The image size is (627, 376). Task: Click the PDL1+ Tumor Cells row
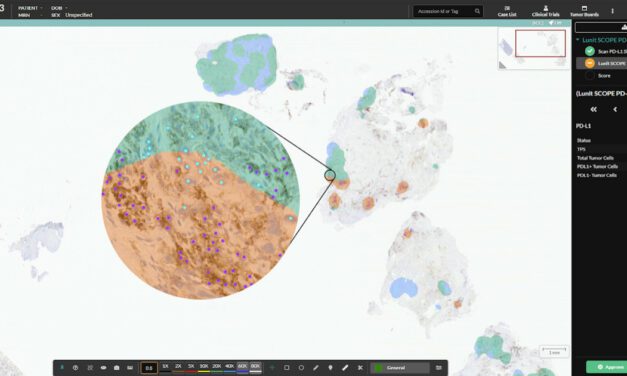[x=601, y=166]
